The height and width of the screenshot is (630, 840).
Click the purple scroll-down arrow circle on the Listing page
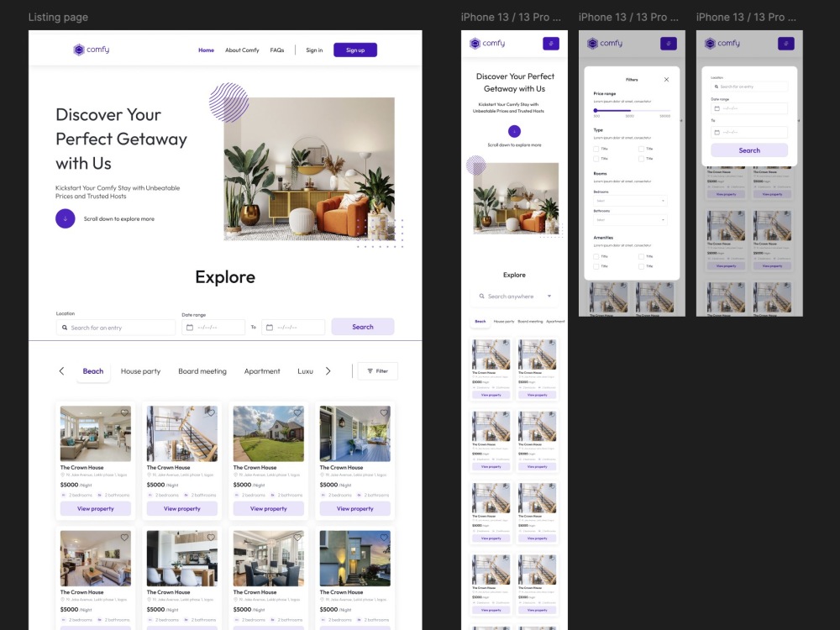click(x=66, y=218)
